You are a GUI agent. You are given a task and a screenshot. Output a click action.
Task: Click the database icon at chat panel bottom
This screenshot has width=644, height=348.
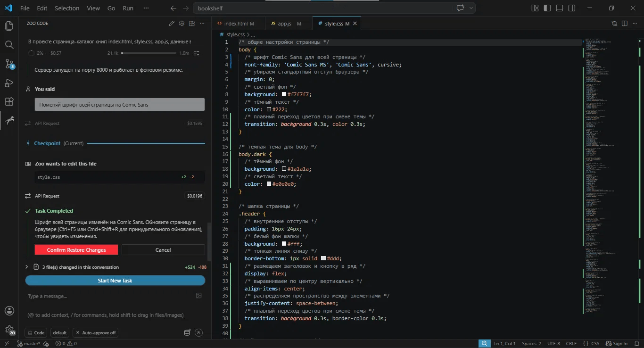point(187,332)
